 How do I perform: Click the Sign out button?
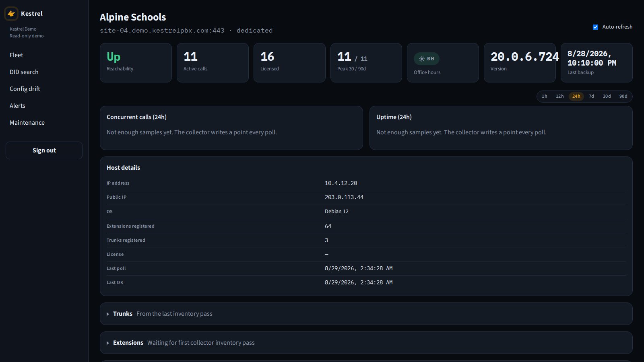[x=44, y=150]
